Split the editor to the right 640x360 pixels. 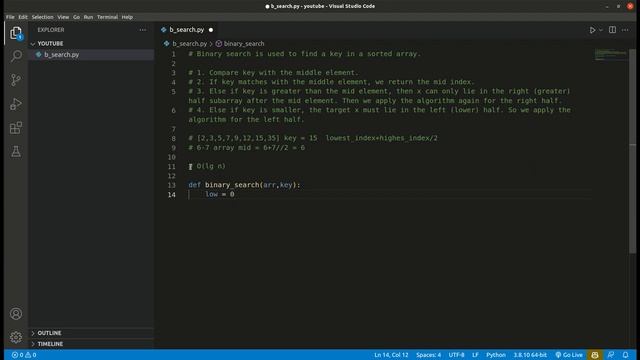click(612, 30)
